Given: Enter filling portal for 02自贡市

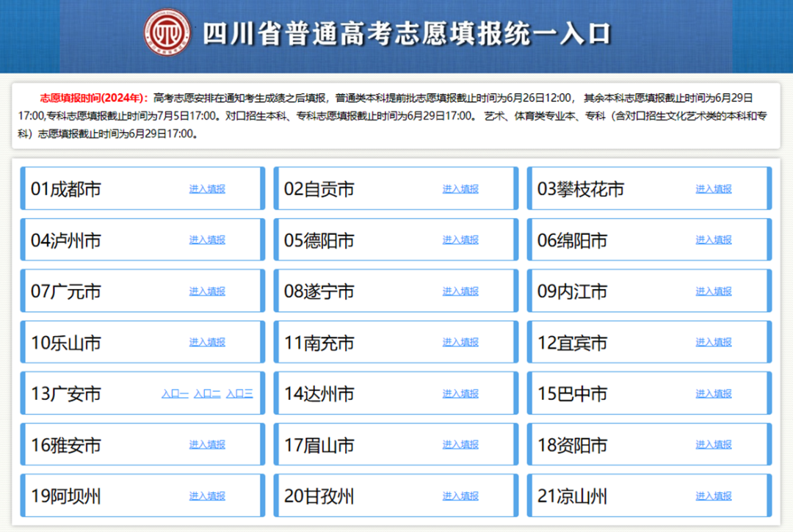Looking at the screenshot, I should click(x=460, y=189).
